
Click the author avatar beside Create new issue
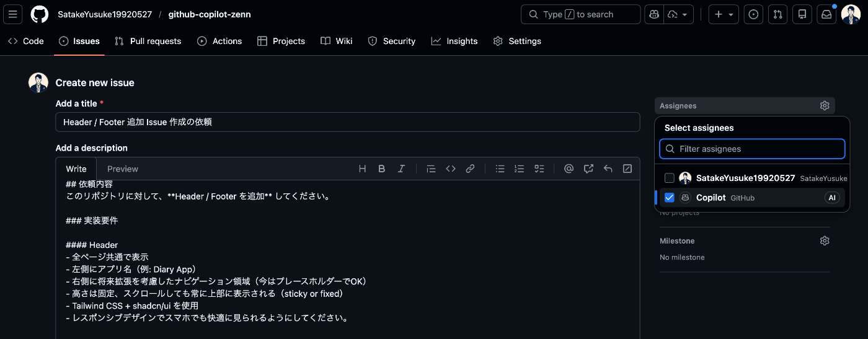pyautogui.click(x=38, y=82)
